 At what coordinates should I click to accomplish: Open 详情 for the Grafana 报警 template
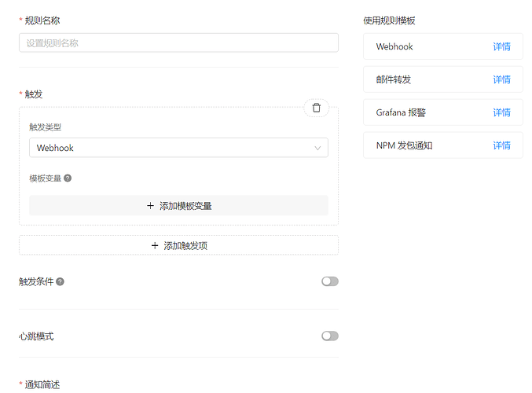(x=501, y=112)
